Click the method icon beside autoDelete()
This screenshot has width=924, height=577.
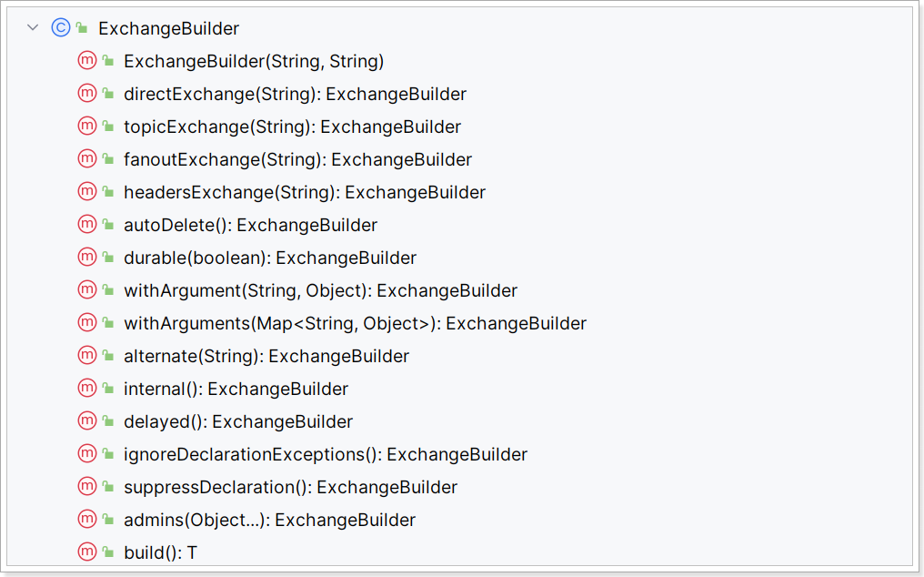(87, 224)
